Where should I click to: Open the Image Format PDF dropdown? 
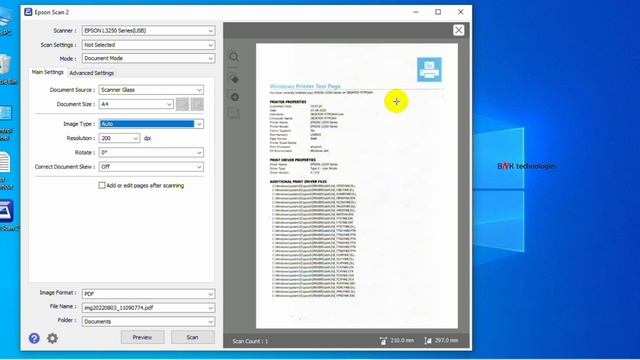tap(148, 294)
